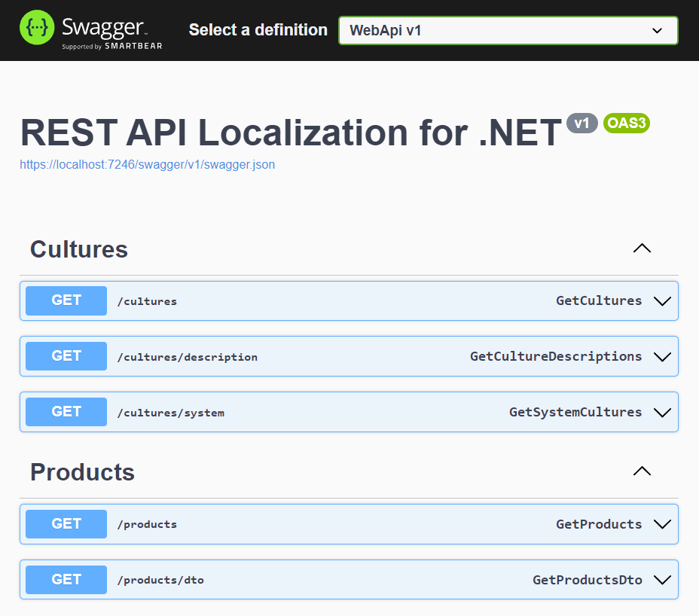Click the v1 version badge
The height and width of the screenshot is (616, 699).
point(581,123)
